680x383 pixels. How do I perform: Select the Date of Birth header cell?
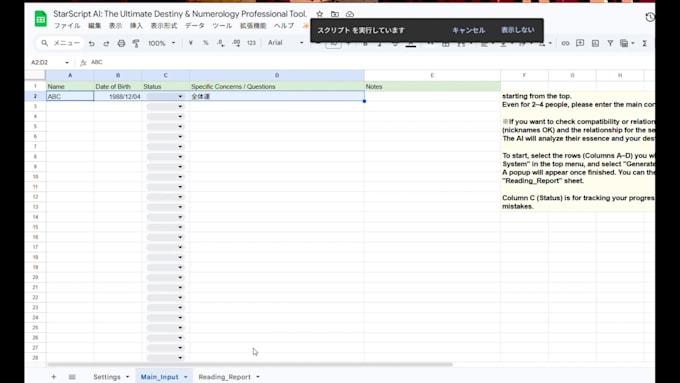118,86
